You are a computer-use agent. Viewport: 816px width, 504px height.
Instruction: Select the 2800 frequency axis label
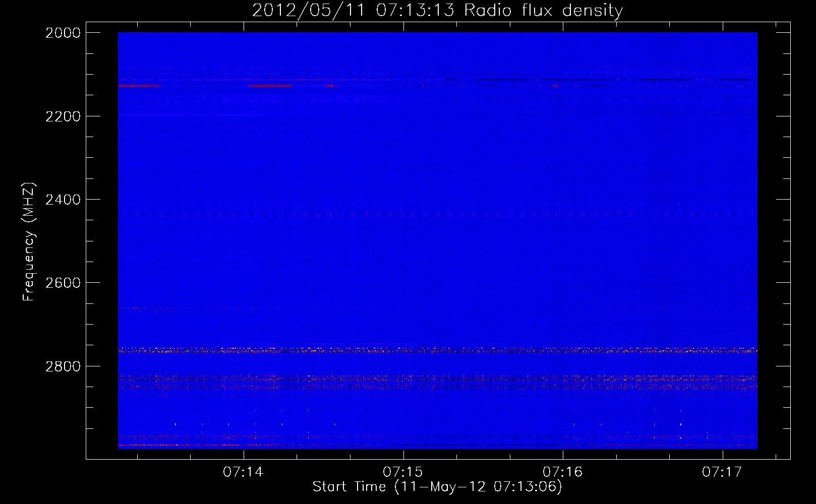[63, 366]
